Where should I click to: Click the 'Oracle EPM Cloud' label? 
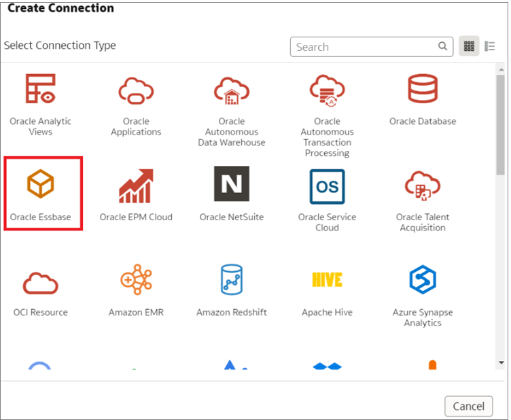tap(136, 217)
